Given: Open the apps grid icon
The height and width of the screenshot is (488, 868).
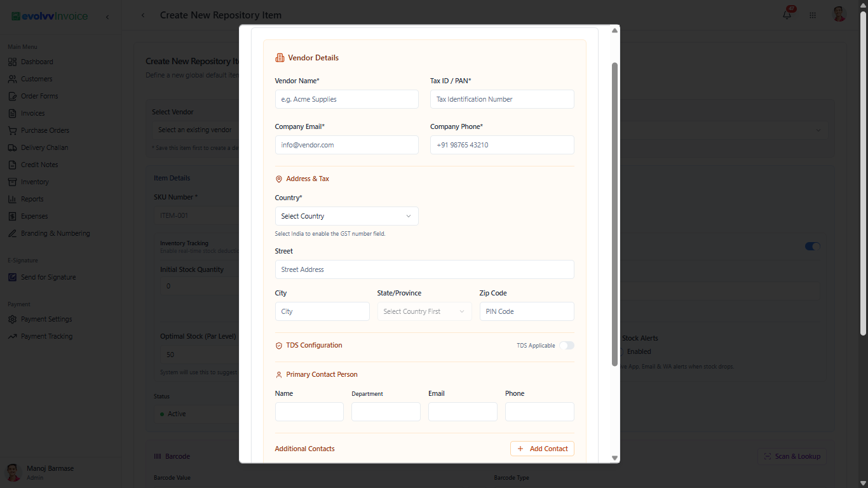Looking at the screenshot, I should click(x=813, y=15).
